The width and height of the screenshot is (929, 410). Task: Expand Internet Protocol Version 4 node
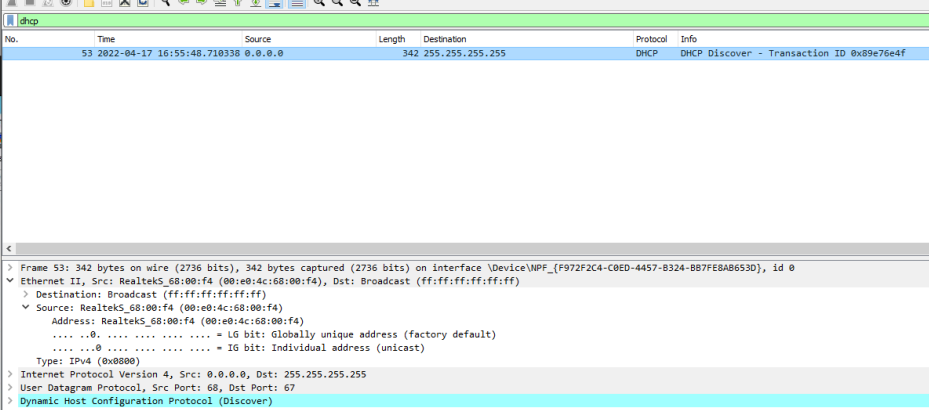click(x=10, y=374)
